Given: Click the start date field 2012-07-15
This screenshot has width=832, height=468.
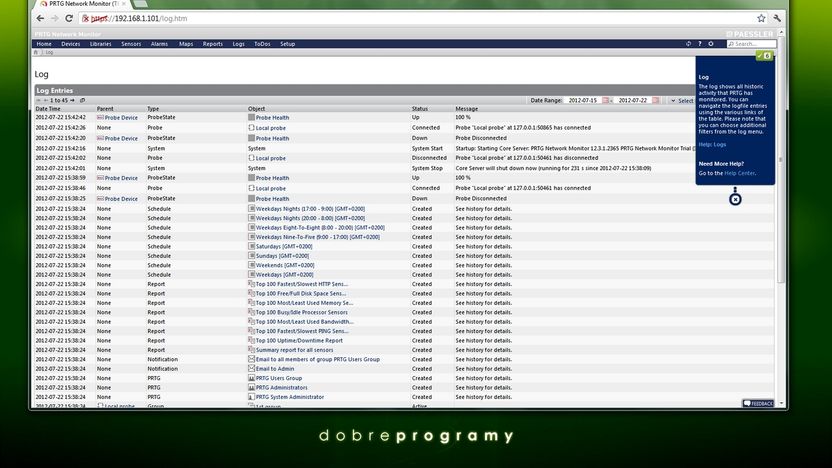Looking at the screenshot, I should pos(583,100).
